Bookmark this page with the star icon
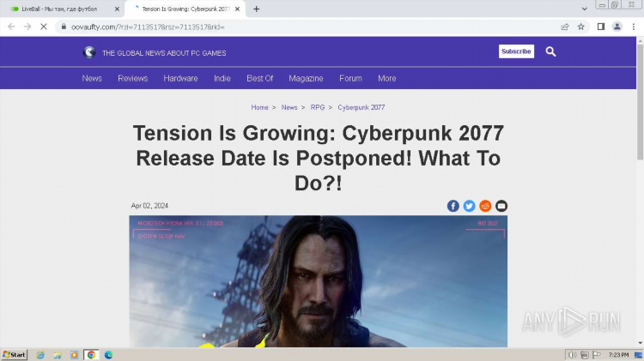 coord(580,27)
